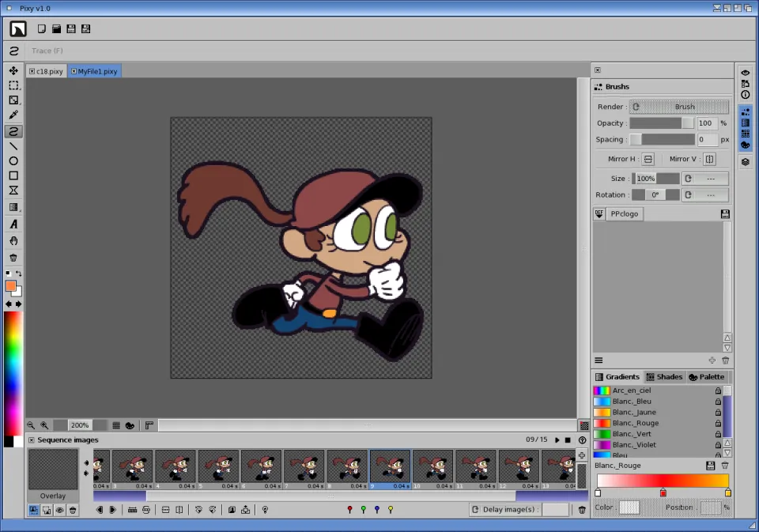Toggle lock on Arc_en_ciel gradient
This screenshot has width=759, height=532.
pyautogui.click(x=718, y=391)
